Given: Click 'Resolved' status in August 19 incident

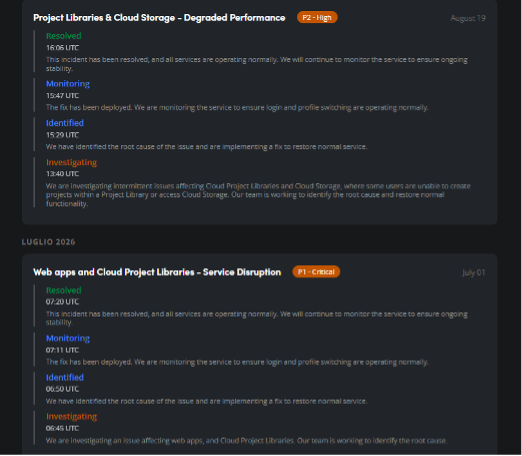Looking at the screenshot, I should pos(64,36).
